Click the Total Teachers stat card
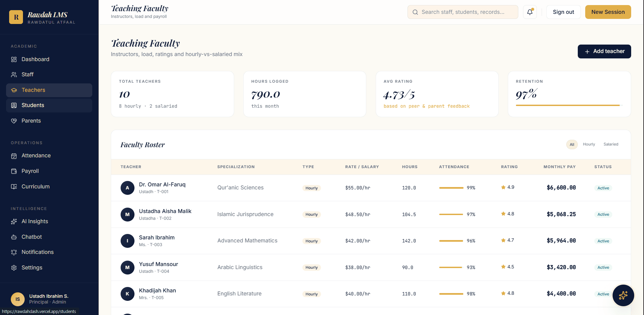 click(x=172, y=94)
